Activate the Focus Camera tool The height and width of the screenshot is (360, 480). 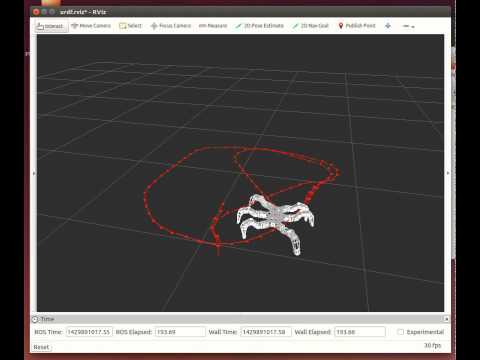pyautogui.click(x=171, y=26)
